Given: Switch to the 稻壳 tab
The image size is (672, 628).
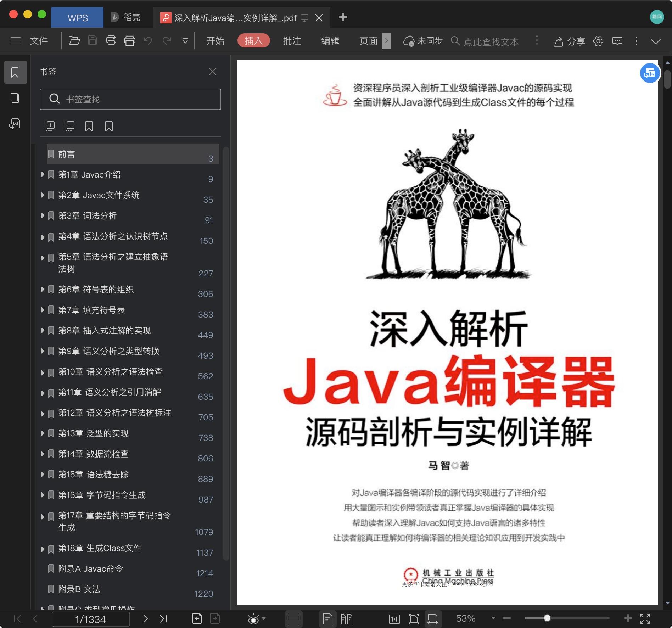Looking at the screenshot, I should point(125,17).
